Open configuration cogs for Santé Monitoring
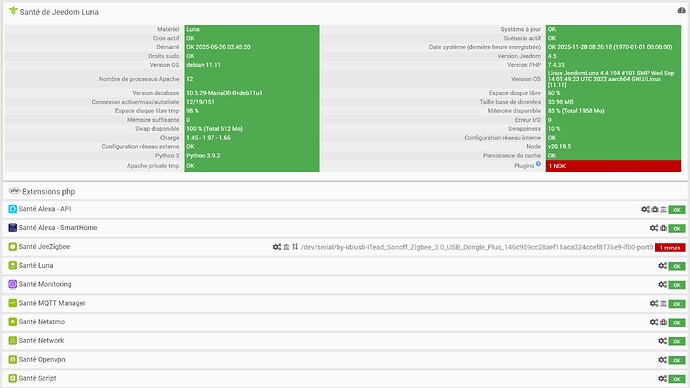 coord(662,285)
